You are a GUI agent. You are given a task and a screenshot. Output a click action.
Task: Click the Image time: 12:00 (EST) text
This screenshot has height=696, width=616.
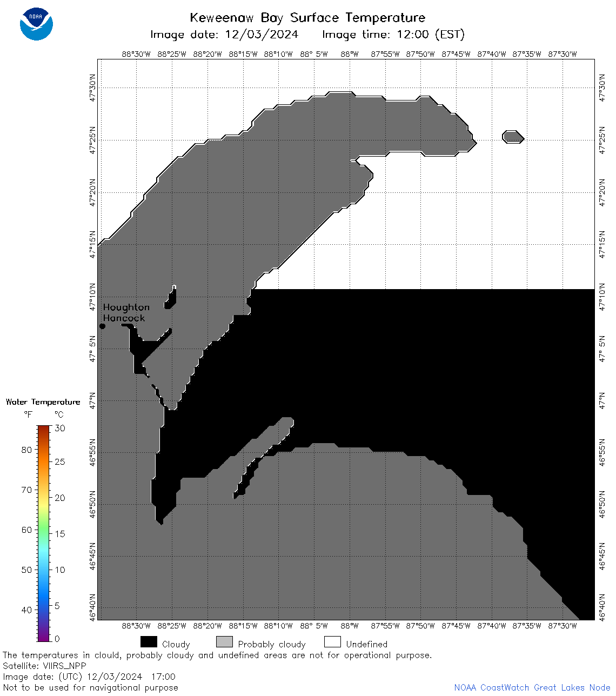point(393,35)
